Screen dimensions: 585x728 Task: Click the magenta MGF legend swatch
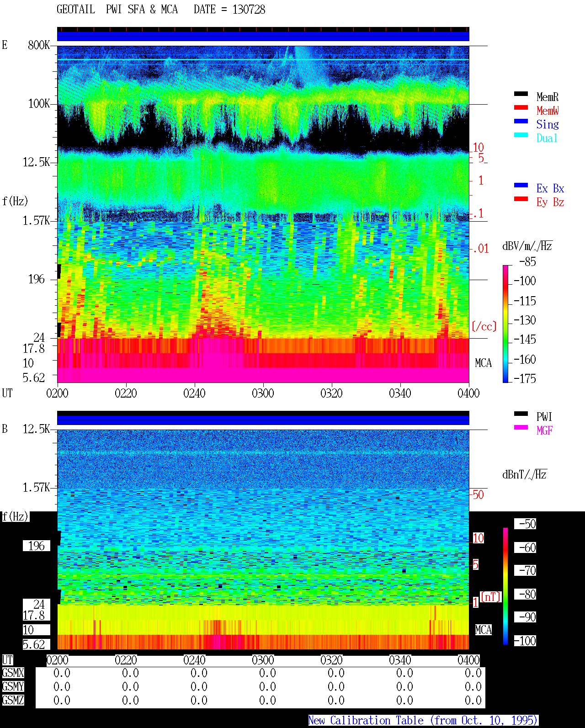point(521,427)
